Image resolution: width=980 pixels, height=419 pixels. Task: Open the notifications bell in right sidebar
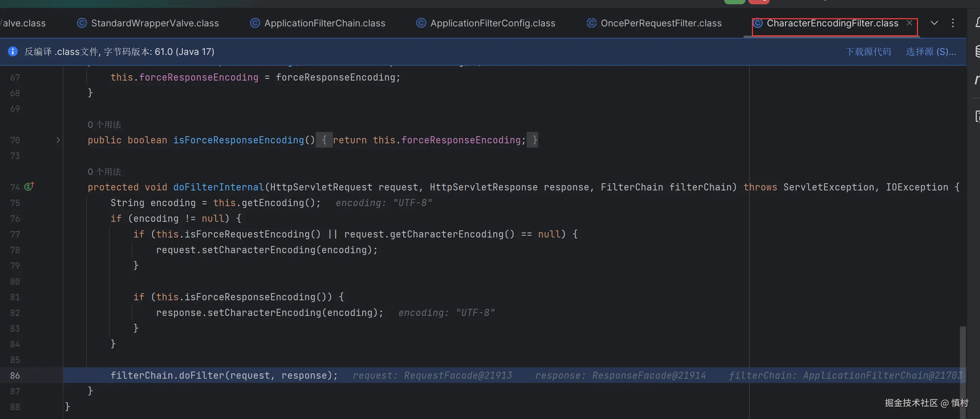click(978, 22)
